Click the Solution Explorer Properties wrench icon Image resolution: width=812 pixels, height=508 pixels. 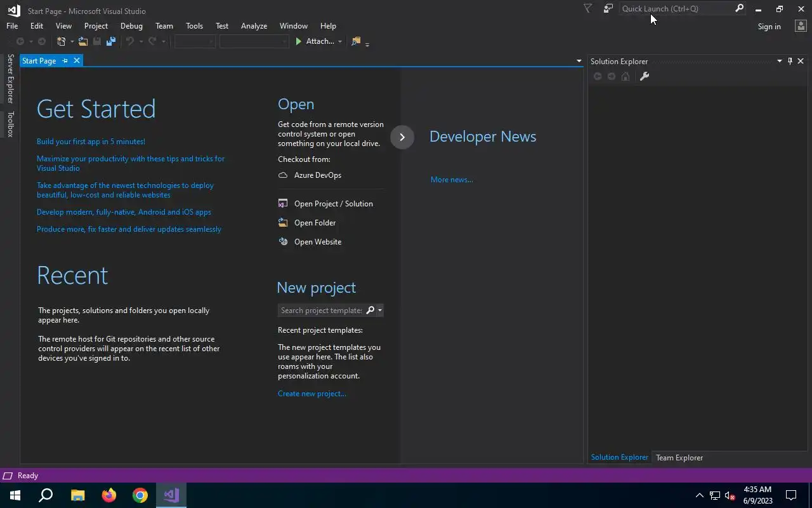tap(645, 76)
